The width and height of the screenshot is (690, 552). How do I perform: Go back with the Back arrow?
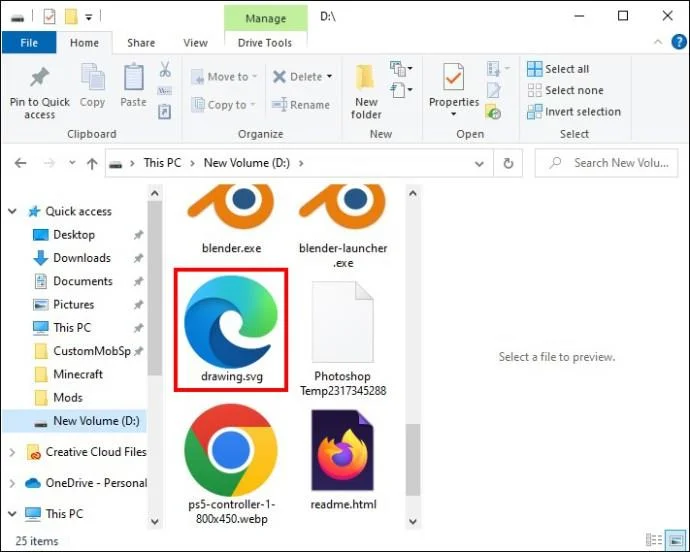click(21, 163)
